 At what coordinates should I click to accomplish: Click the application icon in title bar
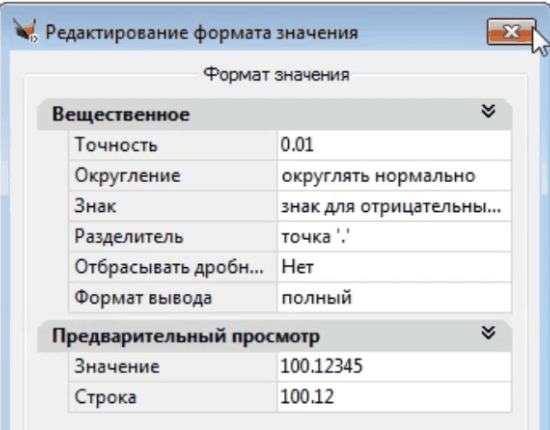point(26,31)
